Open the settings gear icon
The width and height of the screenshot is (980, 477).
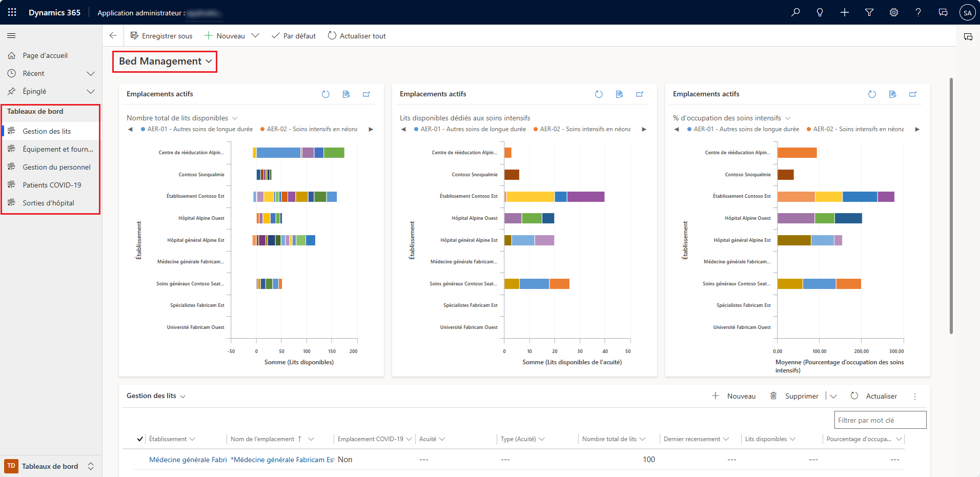pos(894,12)
